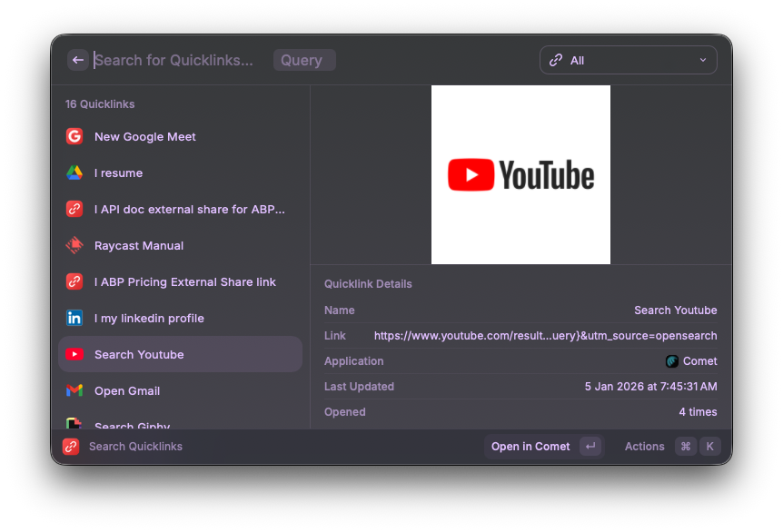Click the Google icon beside New Google Meet
The height and width of the screenshot is (532, 783).
pos(74,136)
